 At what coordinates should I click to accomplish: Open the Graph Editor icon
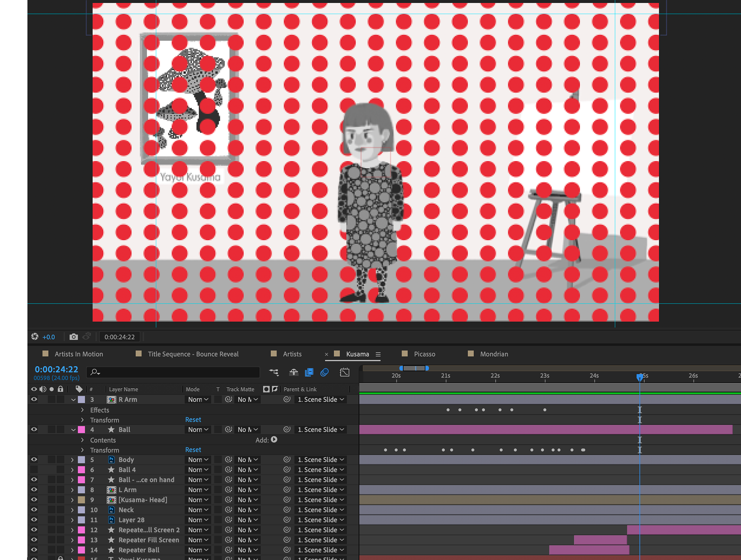click(345, 372)
